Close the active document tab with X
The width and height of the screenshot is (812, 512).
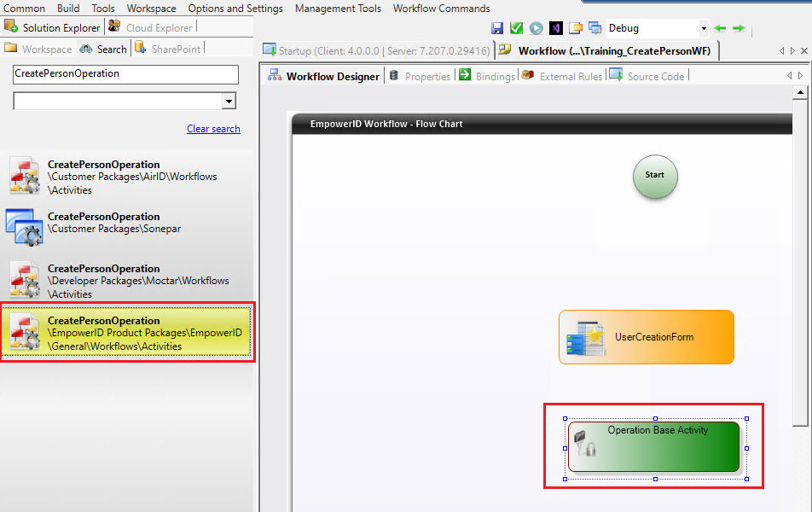pyautogui.click(x=803, y=51)
